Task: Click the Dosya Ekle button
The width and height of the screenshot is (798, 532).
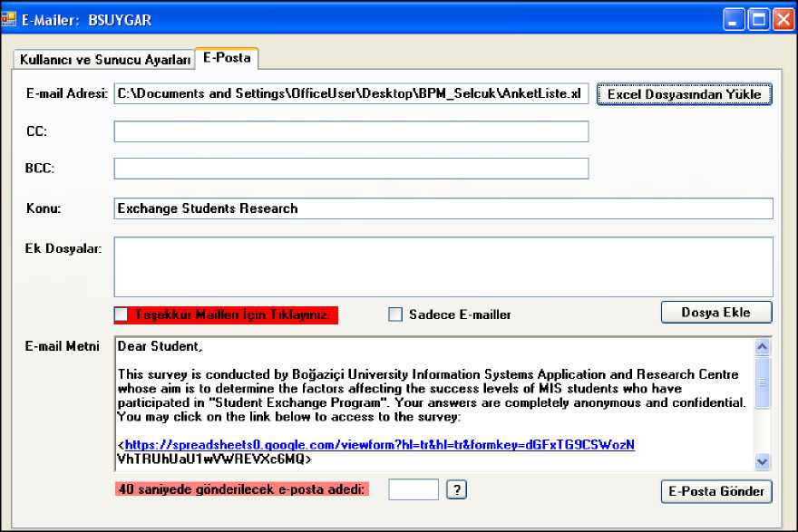Action: click(x=716, y=313)
